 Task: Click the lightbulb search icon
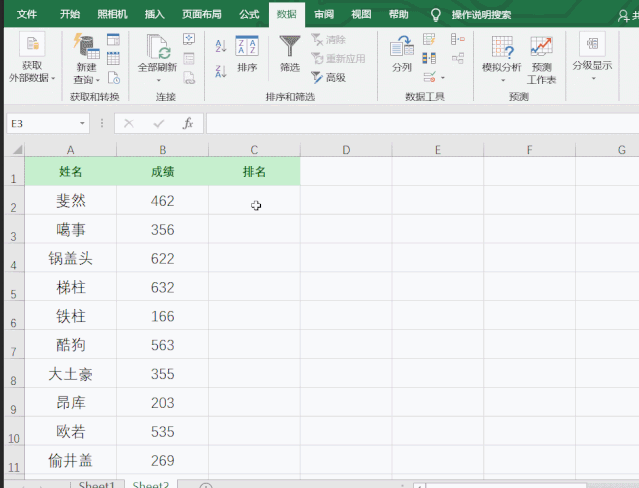tap(436, 15)
